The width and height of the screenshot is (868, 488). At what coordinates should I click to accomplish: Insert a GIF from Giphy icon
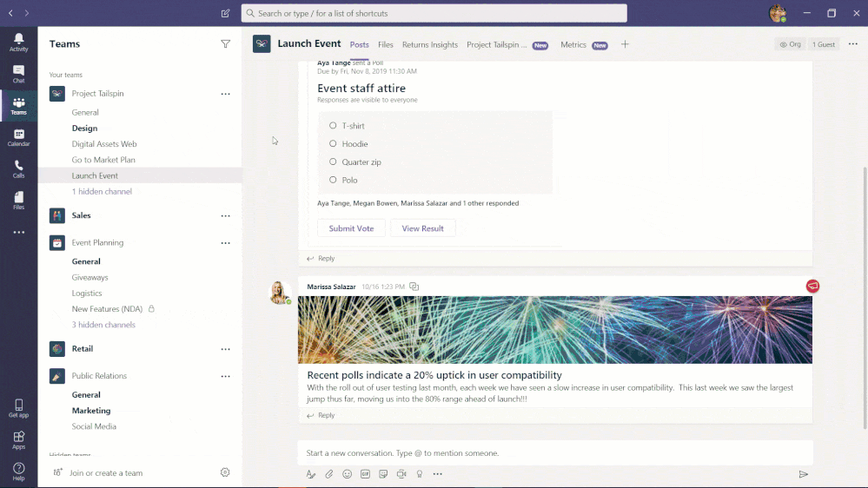365,474
